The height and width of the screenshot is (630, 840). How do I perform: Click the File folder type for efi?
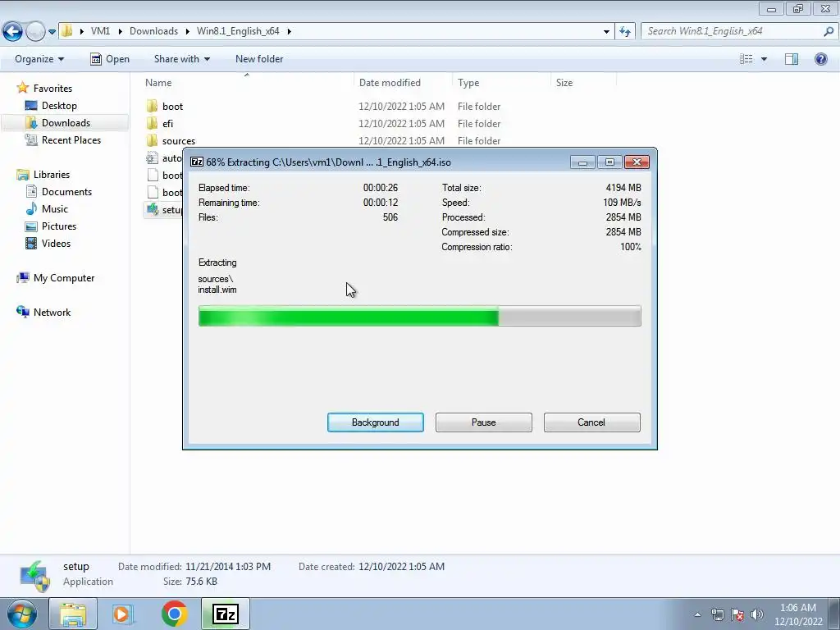pyautogui.click(x=479, y=123)
